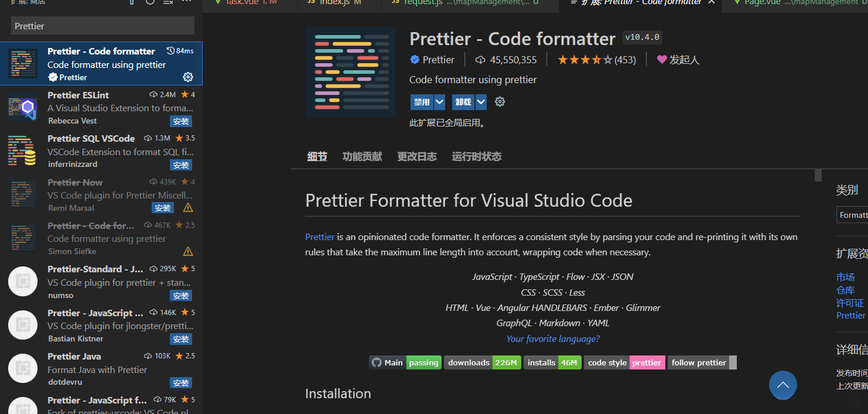Image resolution: width=868 pixels, height=414 pixels.
Task: Click the GitHub Main passing badge
Action: [x=404, y=362]
